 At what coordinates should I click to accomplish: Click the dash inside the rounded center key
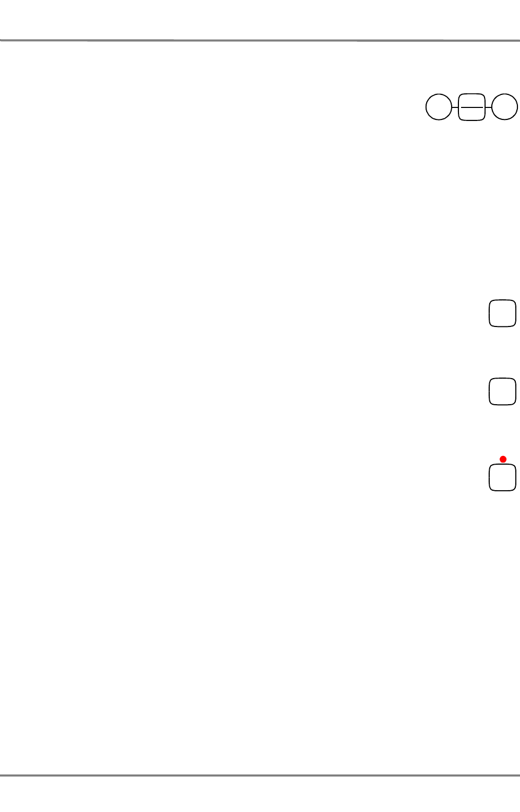coord(471,107)
